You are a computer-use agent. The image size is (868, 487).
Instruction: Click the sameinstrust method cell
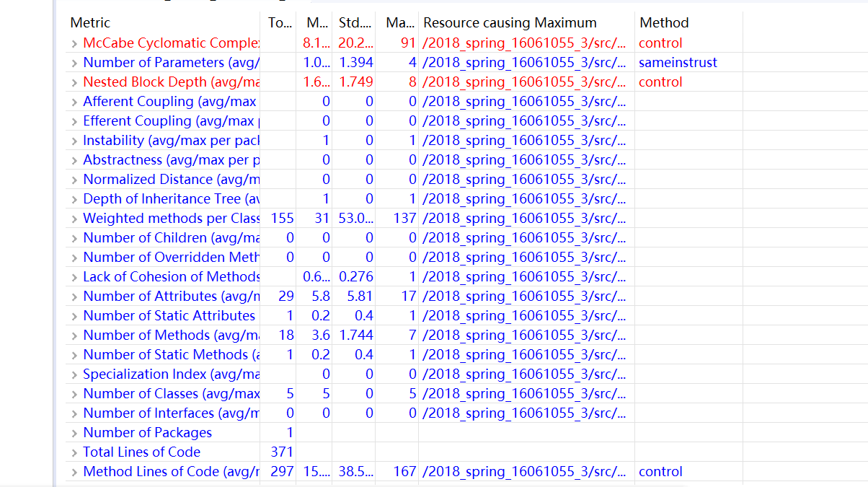[678, 63]
